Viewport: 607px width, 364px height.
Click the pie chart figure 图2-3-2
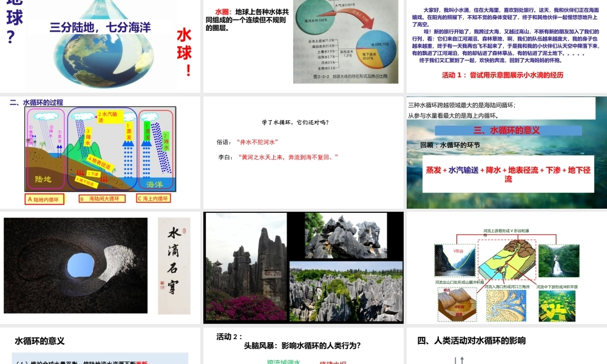point(346,41)
